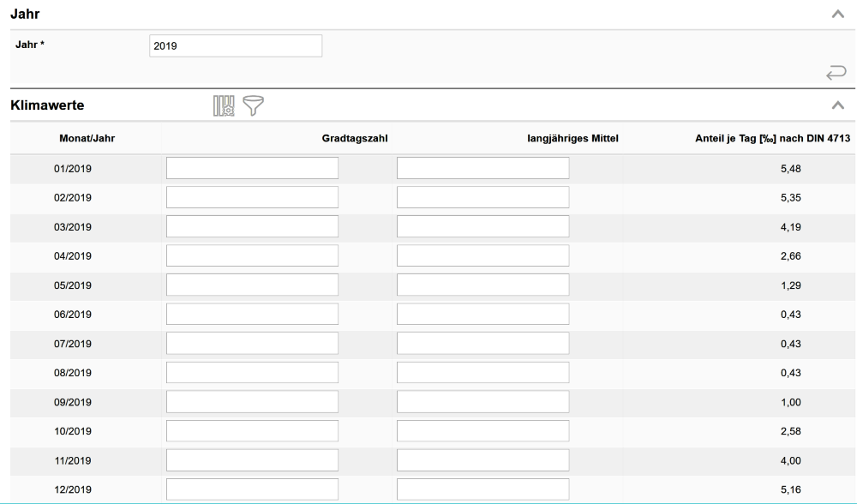Click the Jahr input field showing 2019
Viewport: 857px width, 504px height.
[x=236, y=46]
